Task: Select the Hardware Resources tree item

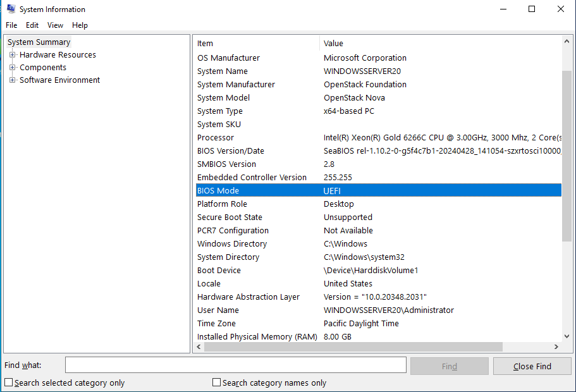Action: (x=58, y=55)
